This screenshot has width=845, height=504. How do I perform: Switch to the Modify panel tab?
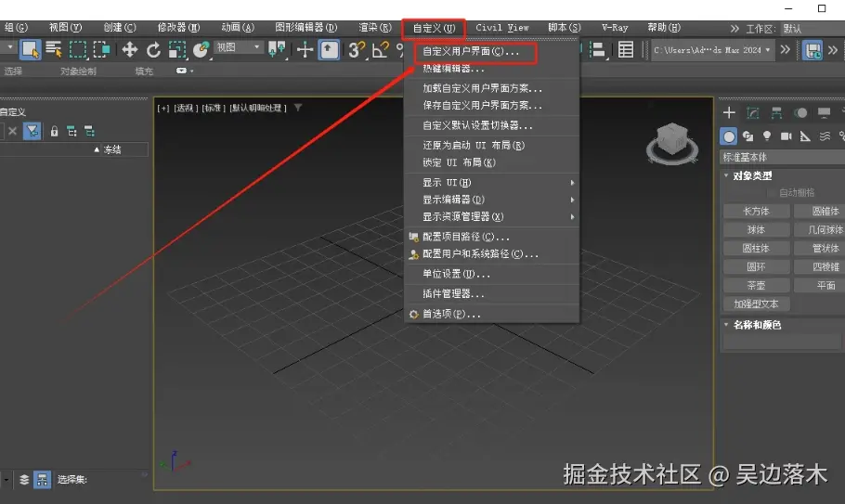753,112
